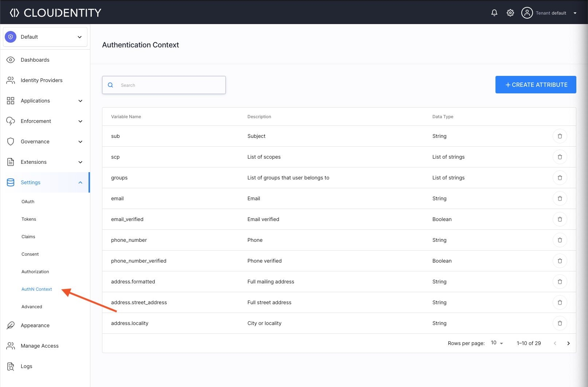588x387 pixels.
Task: Open the notifications bell
Action: [494, 13]
